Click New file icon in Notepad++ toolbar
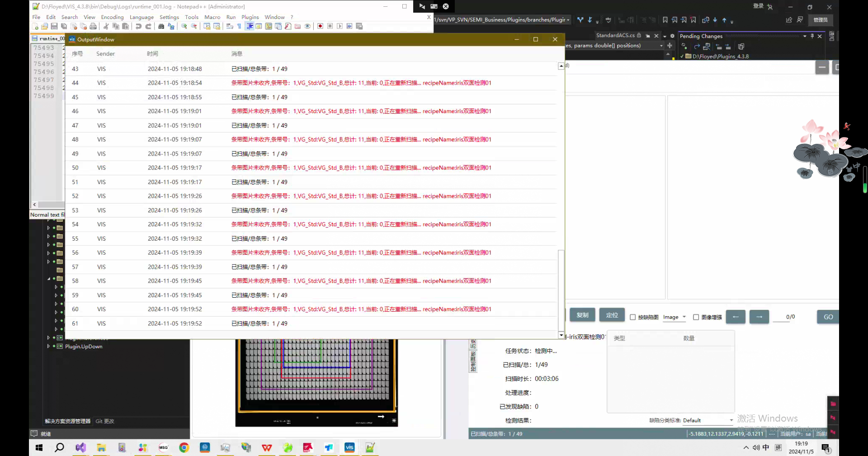 click(36, 26)
